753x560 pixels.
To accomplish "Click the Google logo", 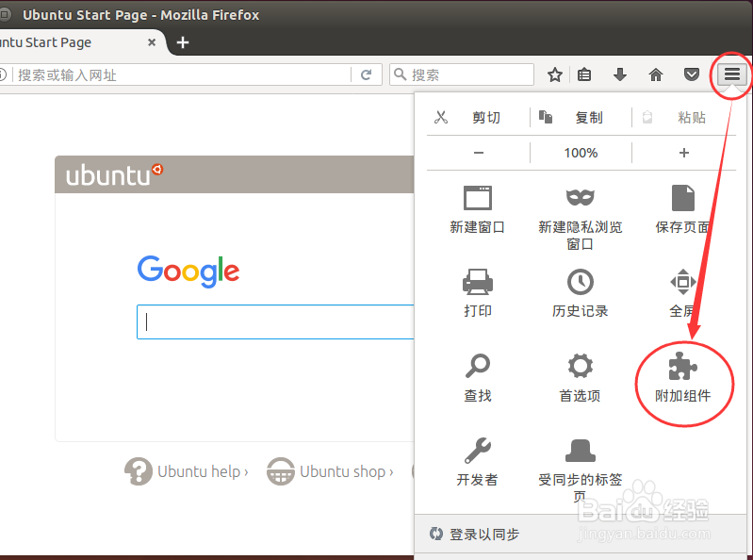I will 188,271.
